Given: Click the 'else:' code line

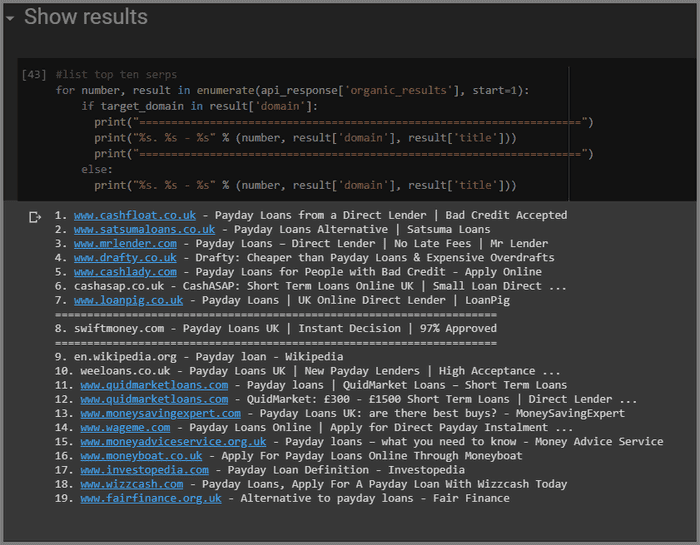Looking at the screenshot, I should tap(97, 170).
